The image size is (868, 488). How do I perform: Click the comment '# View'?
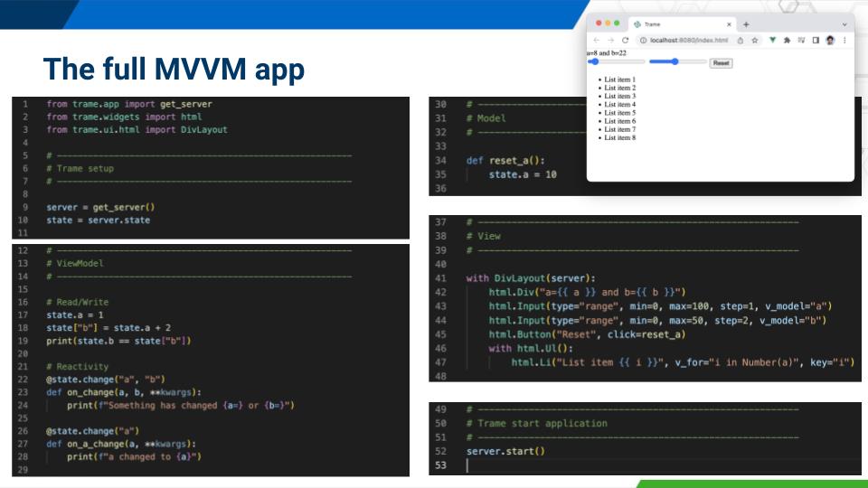483,236
